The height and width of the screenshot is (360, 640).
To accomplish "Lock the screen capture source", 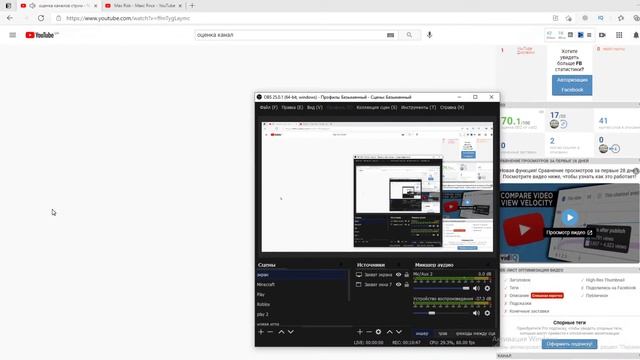I will [x=407, y=275].
